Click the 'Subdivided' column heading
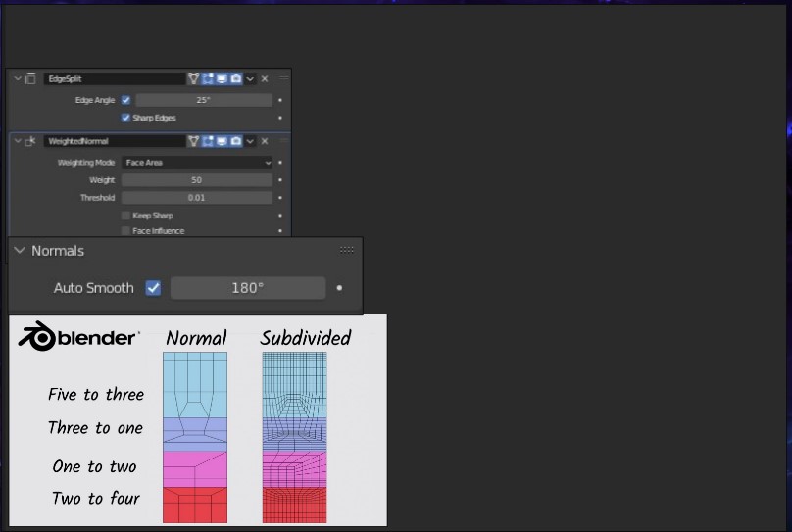Image resolution: width=792 pixels, height=532 pixels. click(x=306, y=338)
